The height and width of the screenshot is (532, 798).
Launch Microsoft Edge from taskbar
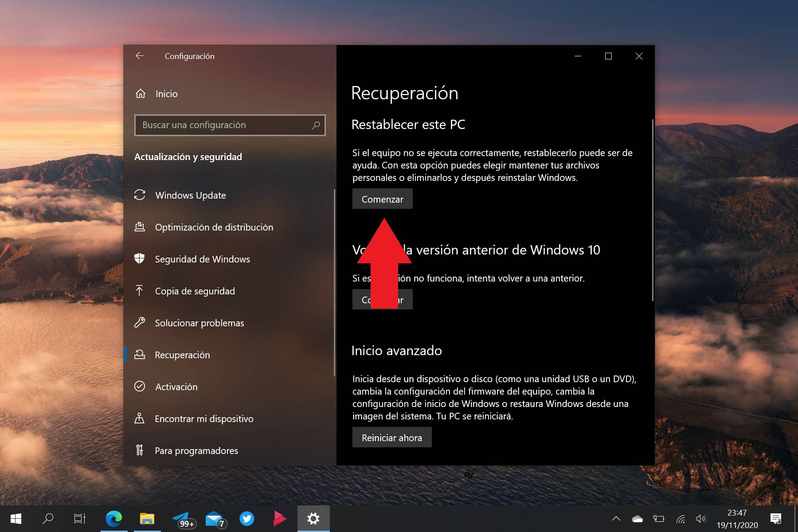114,518
